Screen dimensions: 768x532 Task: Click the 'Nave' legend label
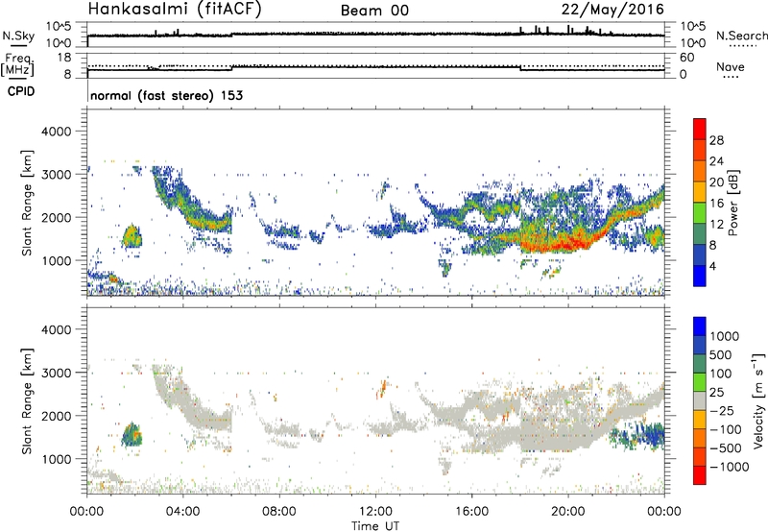731,67
